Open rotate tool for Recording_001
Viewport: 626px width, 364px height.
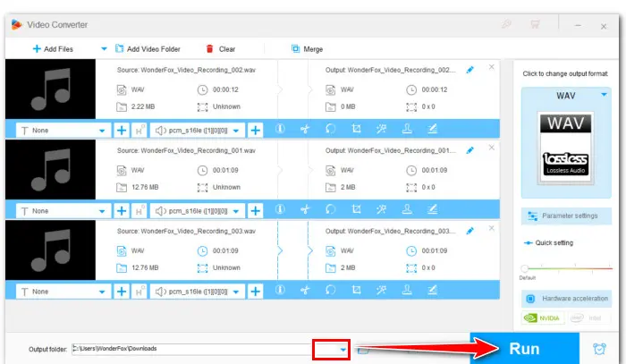pyautogui.click(x=330, y=209)
